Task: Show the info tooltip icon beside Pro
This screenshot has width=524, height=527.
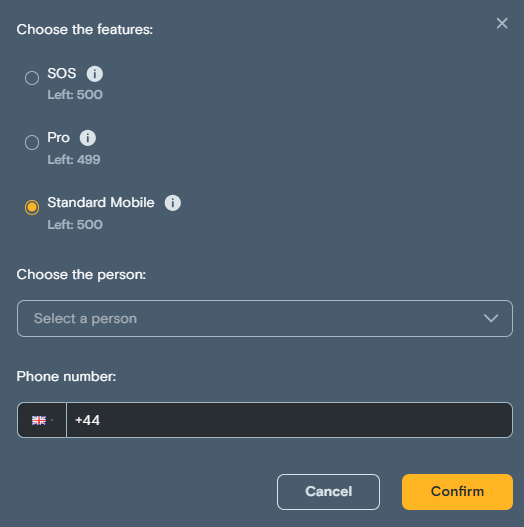Action: click(x=88, y=138)
